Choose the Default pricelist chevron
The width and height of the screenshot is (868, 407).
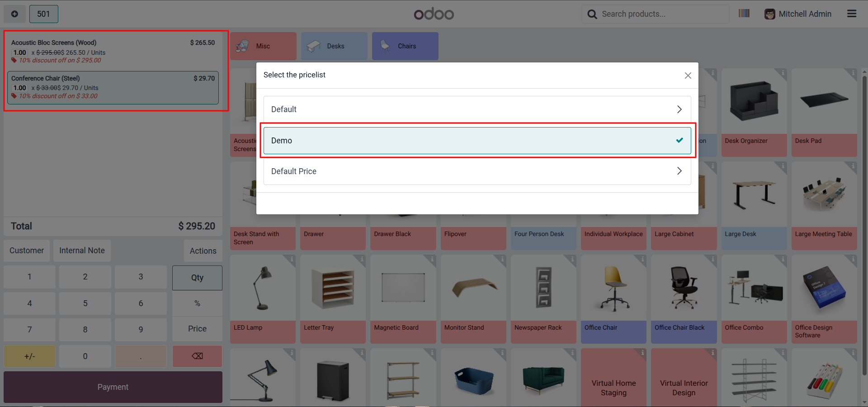pos(679,109)
